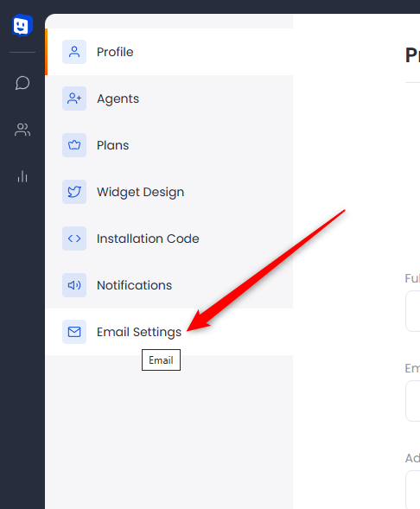This screenshot has height=509, width=420.
Task: Open Email Settings menu entry
Action: click(x=169, y=332)
